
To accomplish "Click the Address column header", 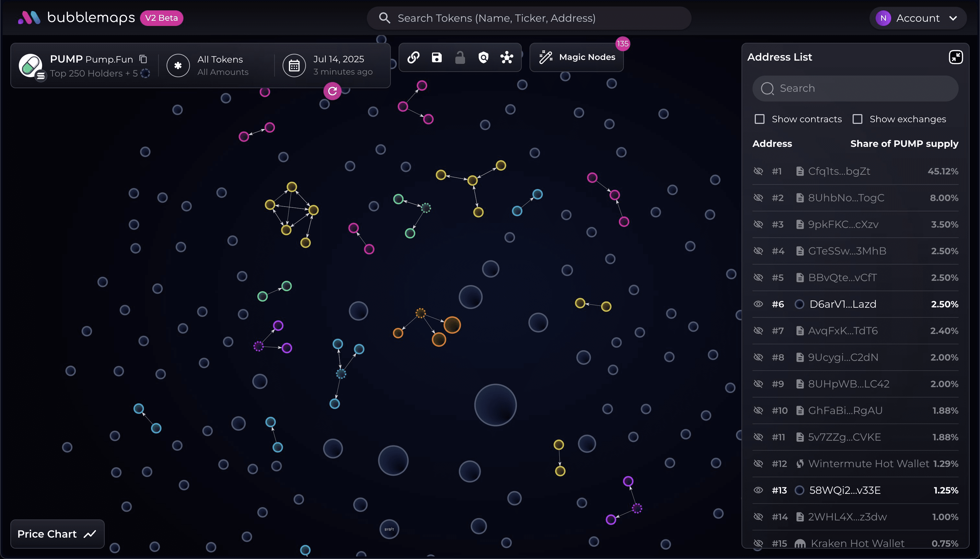I will pos(772,144).
